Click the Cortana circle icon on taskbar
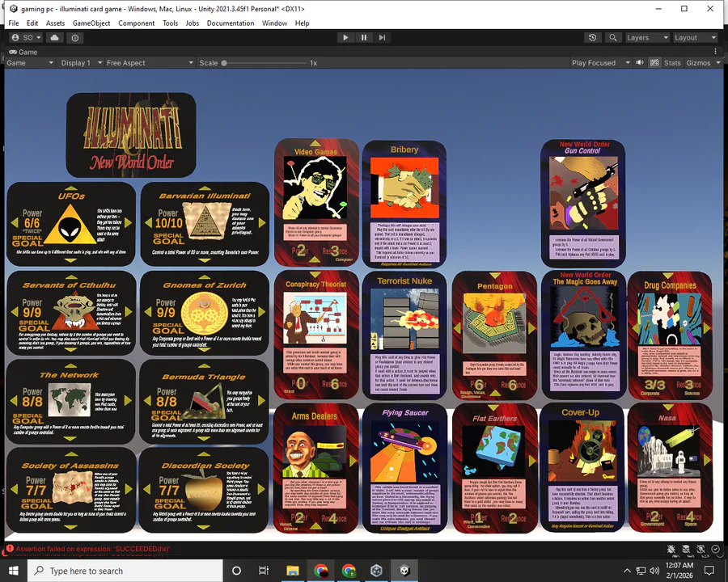Viewport: 728px width, 582px height. [236, 571]
